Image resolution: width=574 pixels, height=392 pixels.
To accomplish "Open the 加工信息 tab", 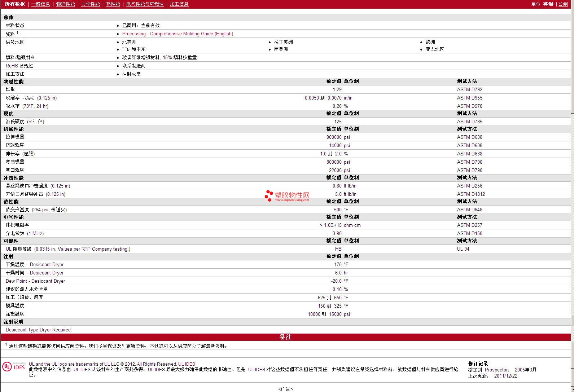I will tap(179, 4).
